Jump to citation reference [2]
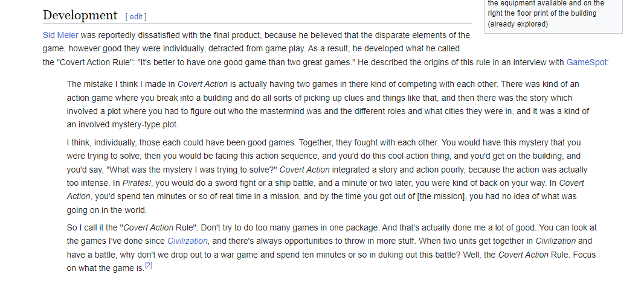The height and width of the screenshot is (289, 644). (x=149, y=265)
